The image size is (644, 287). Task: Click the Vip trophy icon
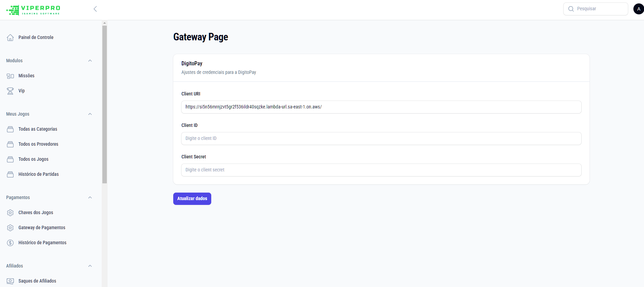click(10, 91)
